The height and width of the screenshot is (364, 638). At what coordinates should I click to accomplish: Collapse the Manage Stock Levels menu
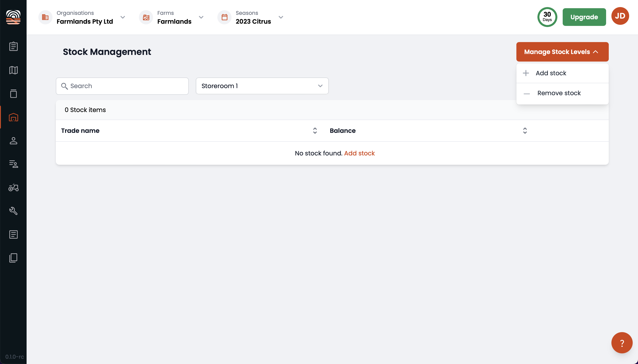(562, 52)
